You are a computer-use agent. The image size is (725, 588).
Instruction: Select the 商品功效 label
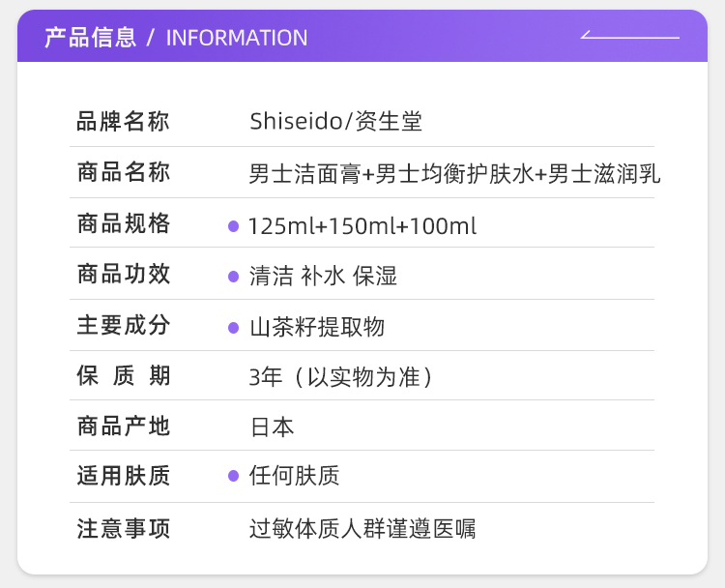coord(123,275)
